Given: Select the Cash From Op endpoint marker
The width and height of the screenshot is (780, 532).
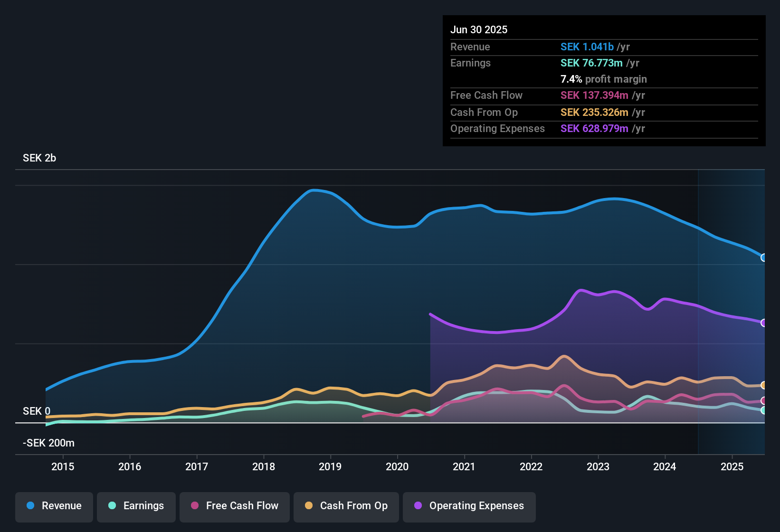Looking at the screenshot, I should pos(764,385).
